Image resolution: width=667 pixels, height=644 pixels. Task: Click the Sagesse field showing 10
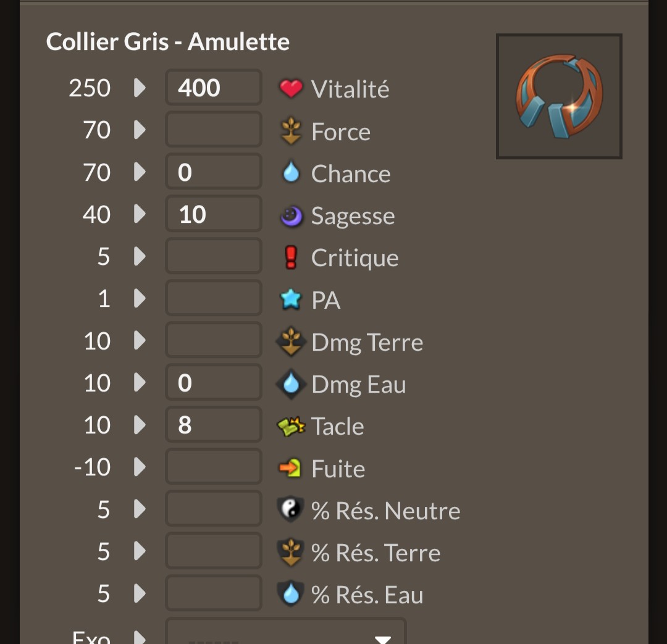click(x=214, y=214)
